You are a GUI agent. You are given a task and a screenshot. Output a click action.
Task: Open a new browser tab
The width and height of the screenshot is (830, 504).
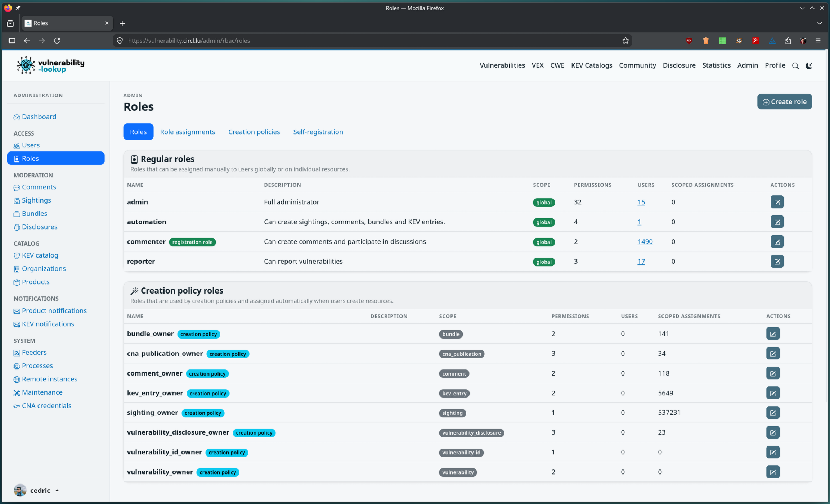click(122, 23)
